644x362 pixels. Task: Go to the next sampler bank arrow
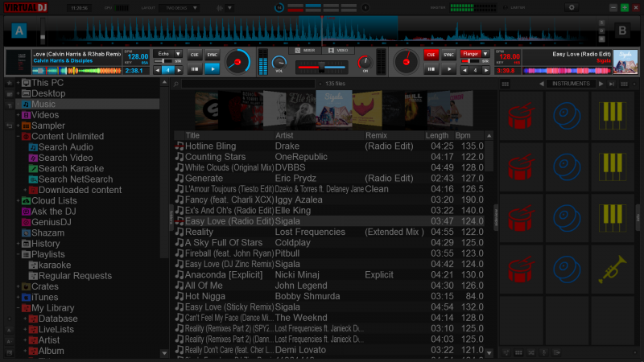(x=601, y=84)
